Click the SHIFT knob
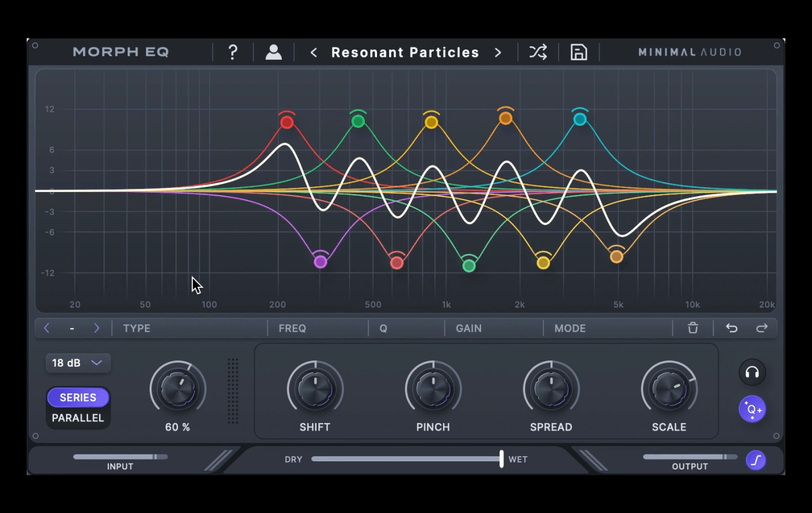Screen dimensions: 812x513 (315, 389)
